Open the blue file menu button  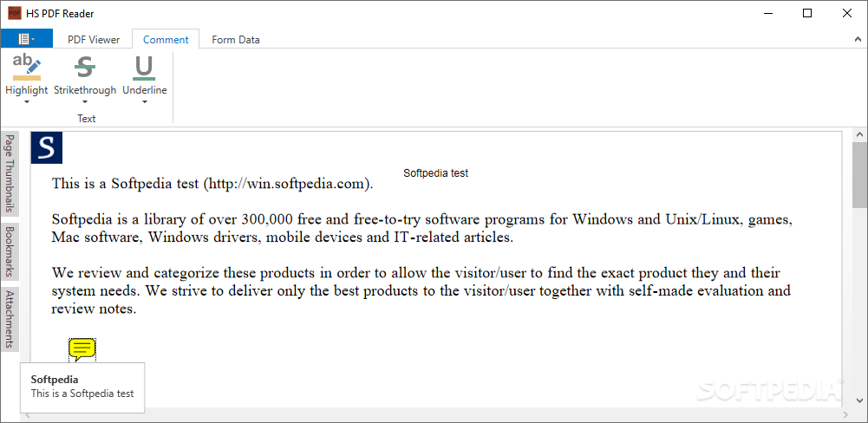27,39
